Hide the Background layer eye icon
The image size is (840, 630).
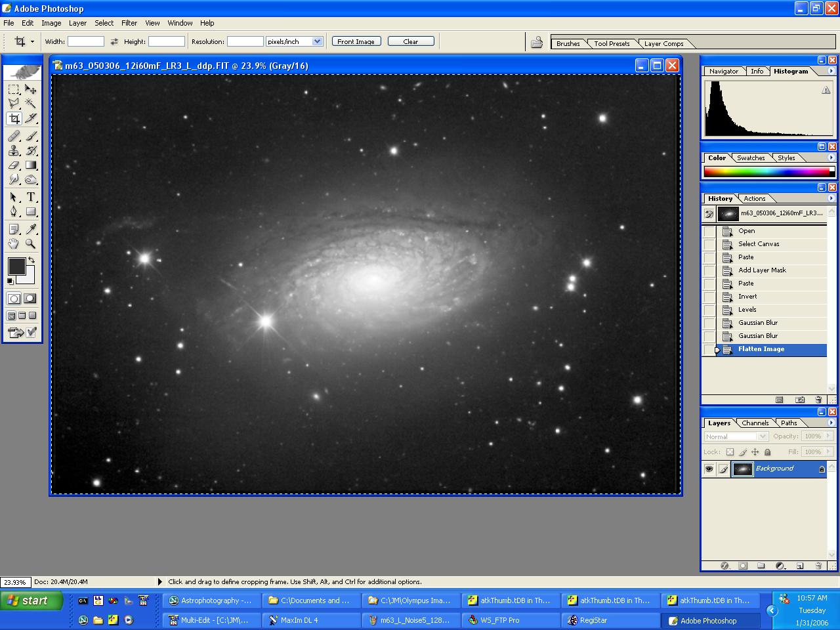(x=709, y=469)
